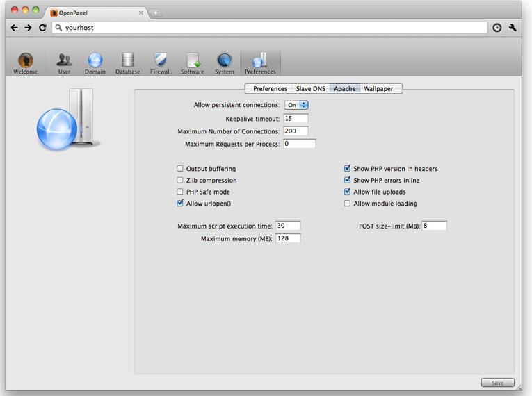Click the Save button
The width and height of the screenshot is (532, 396).
tap(497, 383)
